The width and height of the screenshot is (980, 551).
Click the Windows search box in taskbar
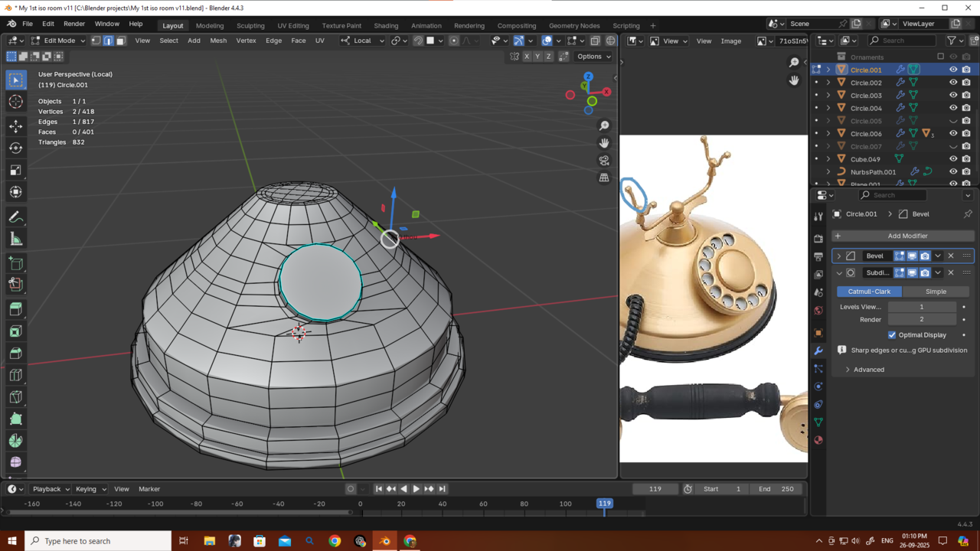(98, 541)
